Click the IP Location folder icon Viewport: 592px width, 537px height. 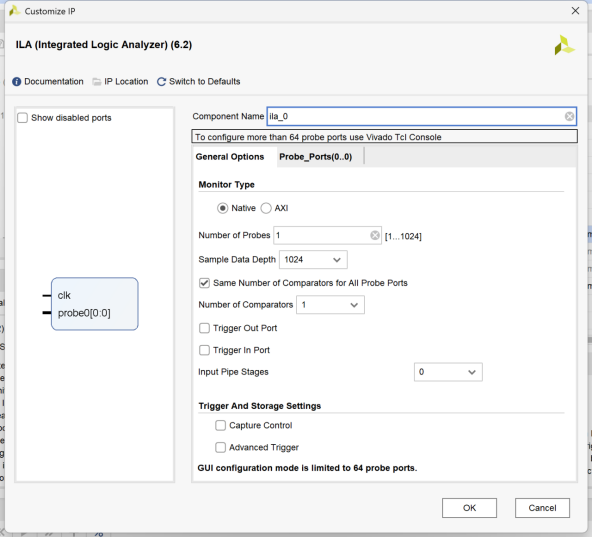coord(97,82)
